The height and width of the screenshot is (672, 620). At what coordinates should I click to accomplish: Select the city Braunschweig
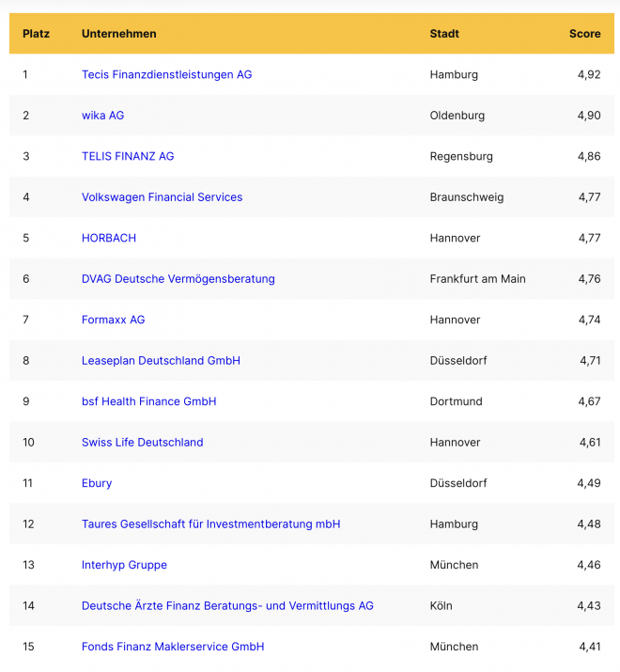click(x=467, y=197)
